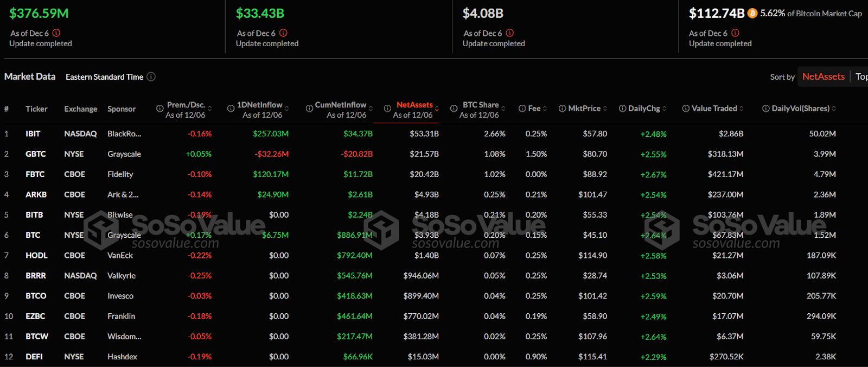868x367 pixels.
Task: Click the Ticker column header
Action: coord(36,109)
